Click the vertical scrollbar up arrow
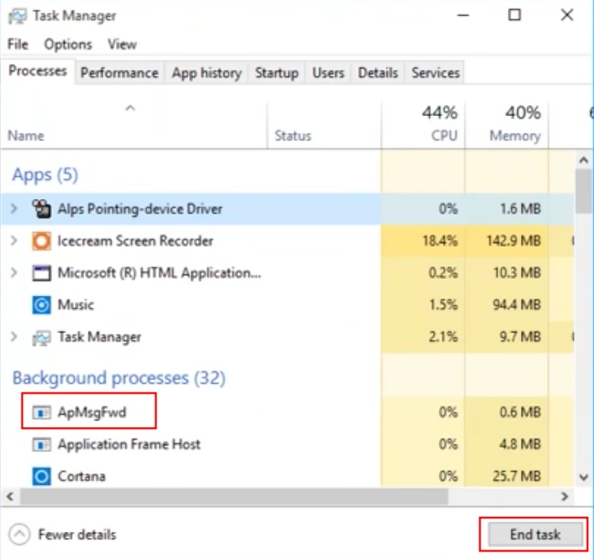The height and width of the screenshot is (560, 594). 584,160
